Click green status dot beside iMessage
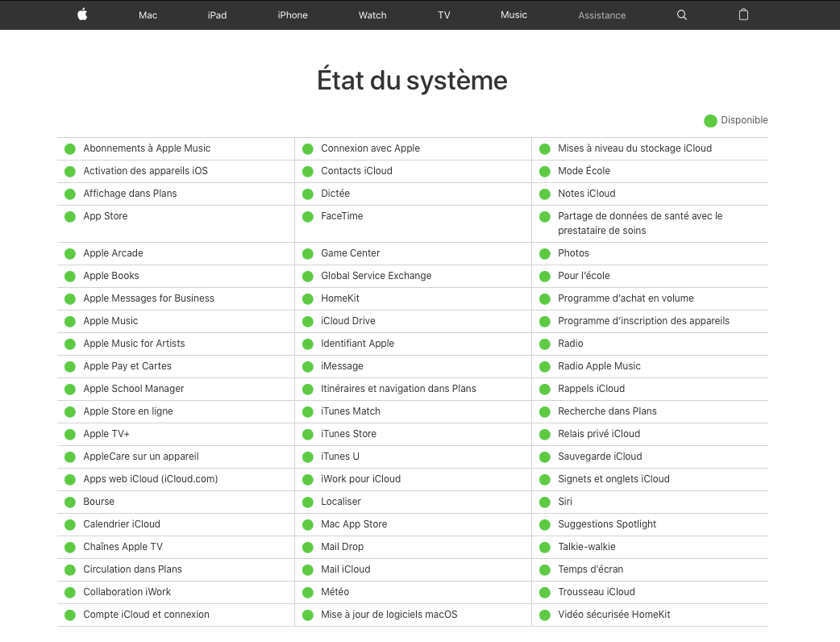Viewport: 840px width, 642px height. point(307,366)
